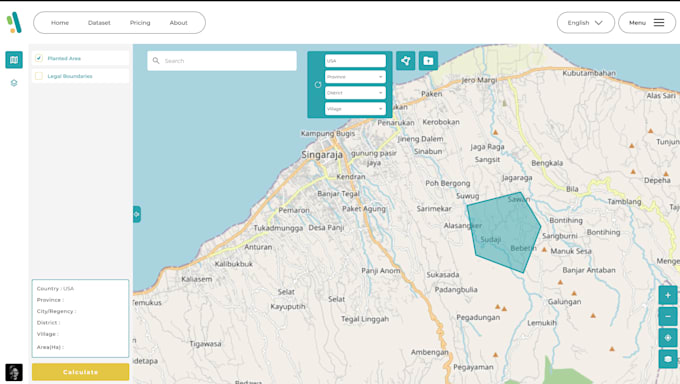Select the map view sidebar icon
Screen dimensions: 680x384
[x=14, y=60]
